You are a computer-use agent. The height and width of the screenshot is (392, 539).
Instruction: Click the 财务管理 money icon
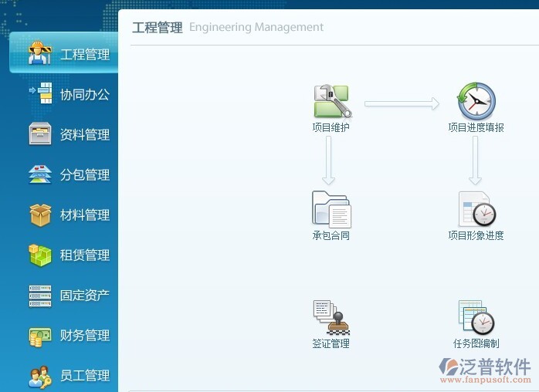pos(40,336)
